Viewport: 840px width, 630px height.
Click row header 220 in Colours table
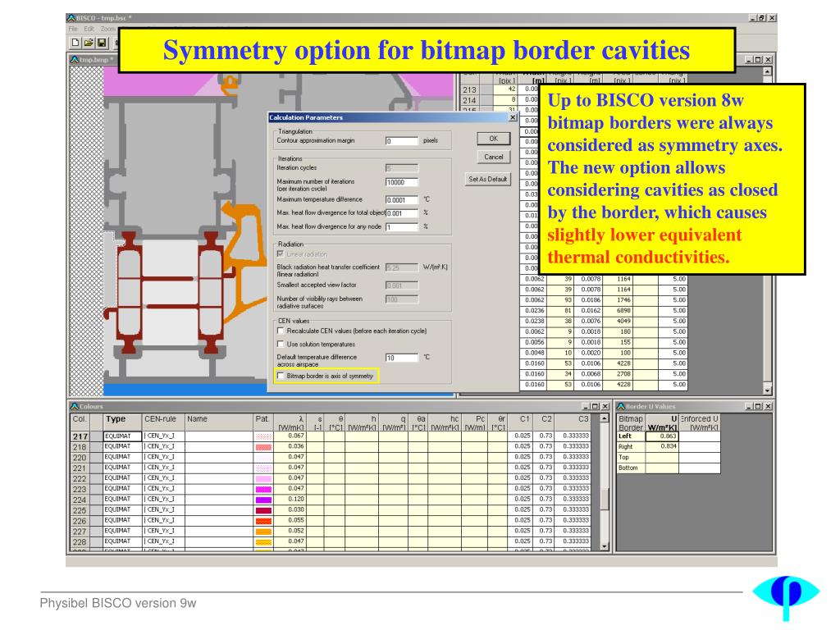click(80, 458)
